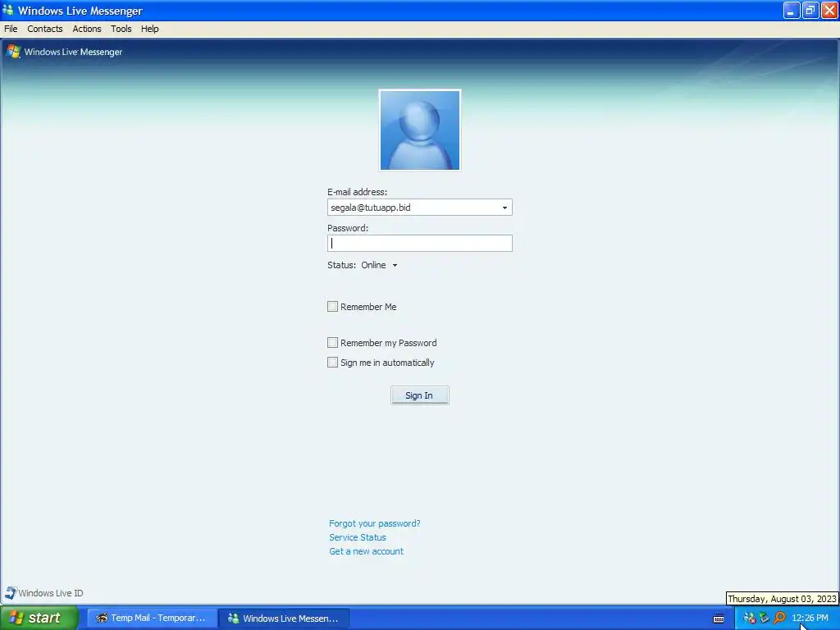
Task: Open the Contacts menu
Action: point(45,29)
